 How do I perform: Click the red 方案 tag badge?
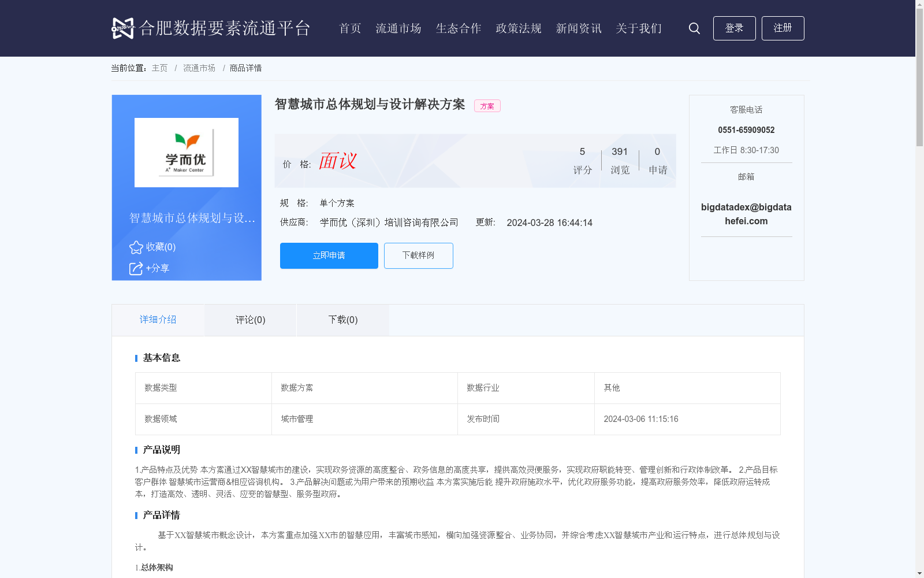point(487,106)
